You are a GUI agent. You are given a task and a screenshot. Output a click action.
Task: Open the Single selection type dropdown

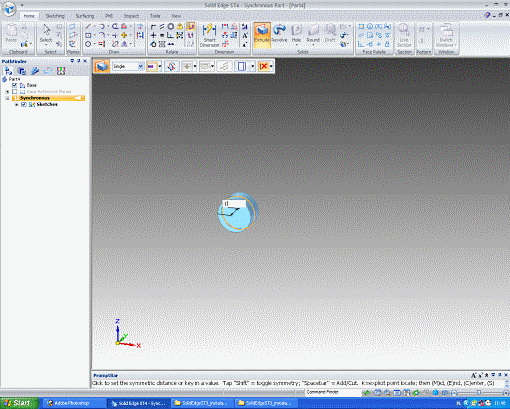coord(140,66)
